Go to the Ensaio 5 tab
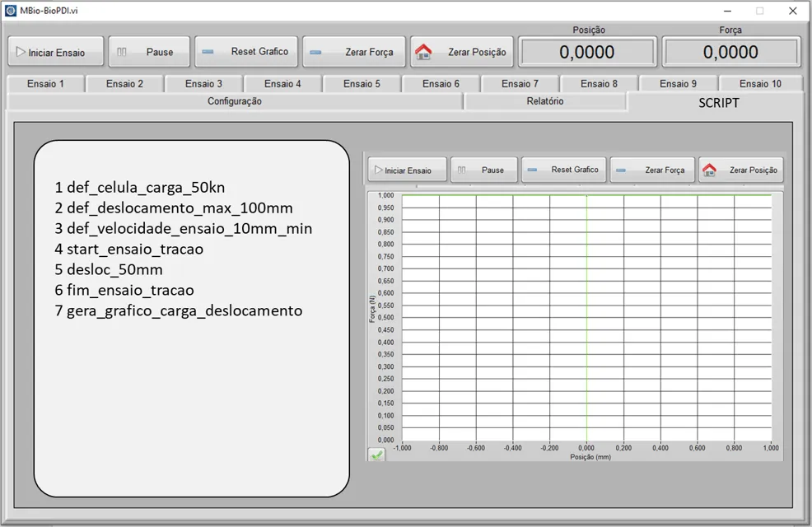Screen dimensions: 812x527 362,83
